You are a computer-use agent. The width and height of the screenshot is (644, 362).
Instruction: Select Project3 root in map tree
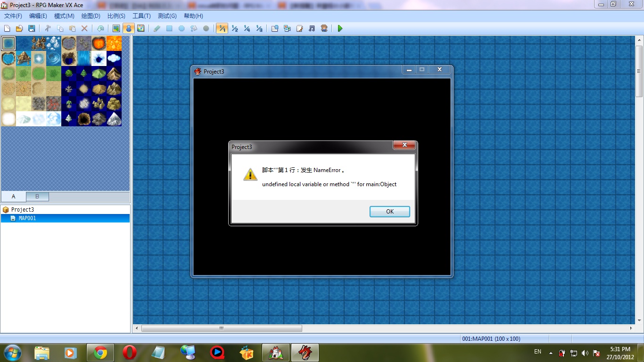tap(22, 210)
